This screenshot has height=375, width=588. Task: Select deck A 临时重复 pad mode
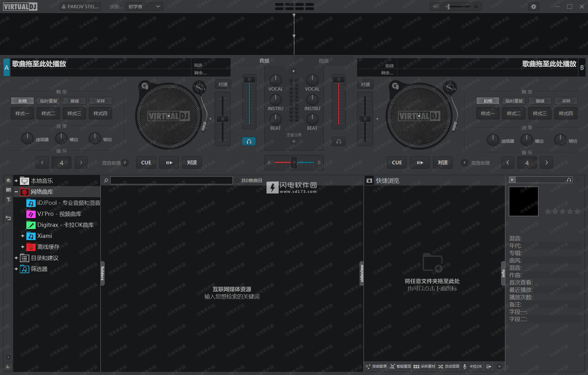point(48,101)
